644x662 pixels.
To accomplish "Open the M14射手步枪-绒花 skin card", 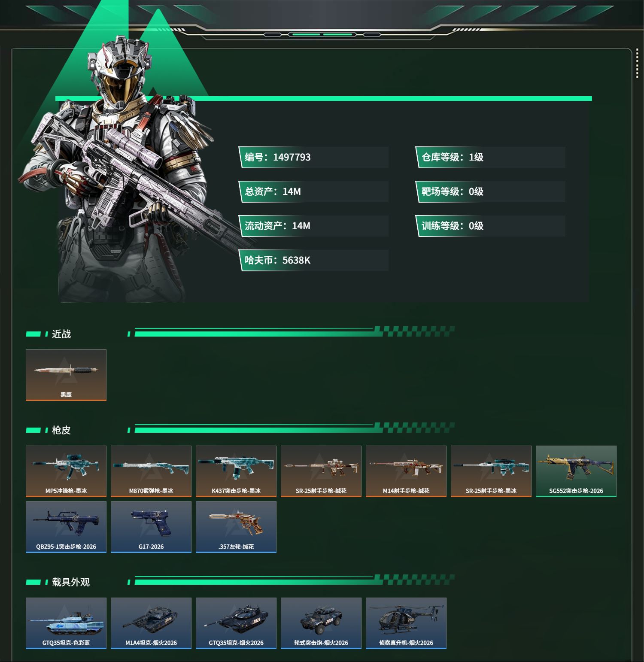I will pos(406,471).
